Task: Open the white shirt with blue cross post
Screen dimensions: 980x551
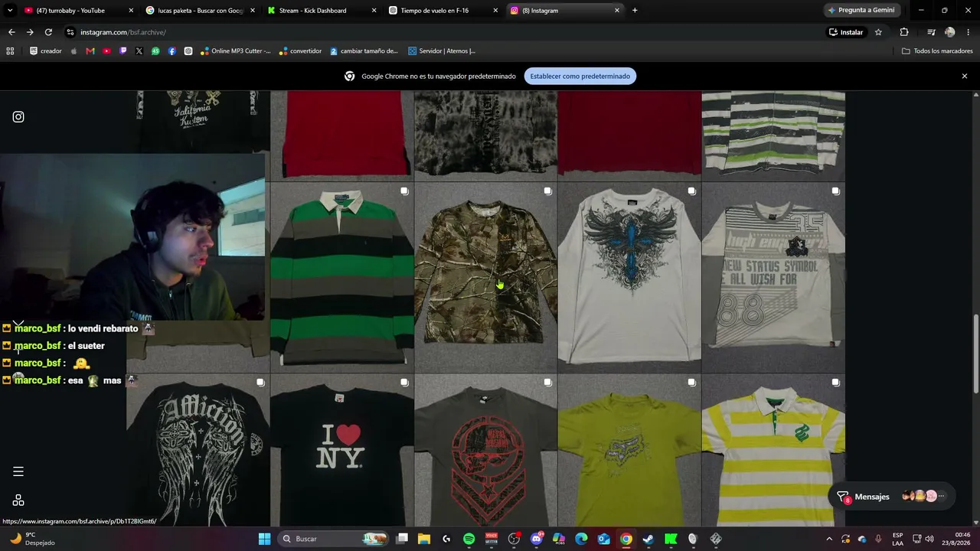Action: coord(629,277)
